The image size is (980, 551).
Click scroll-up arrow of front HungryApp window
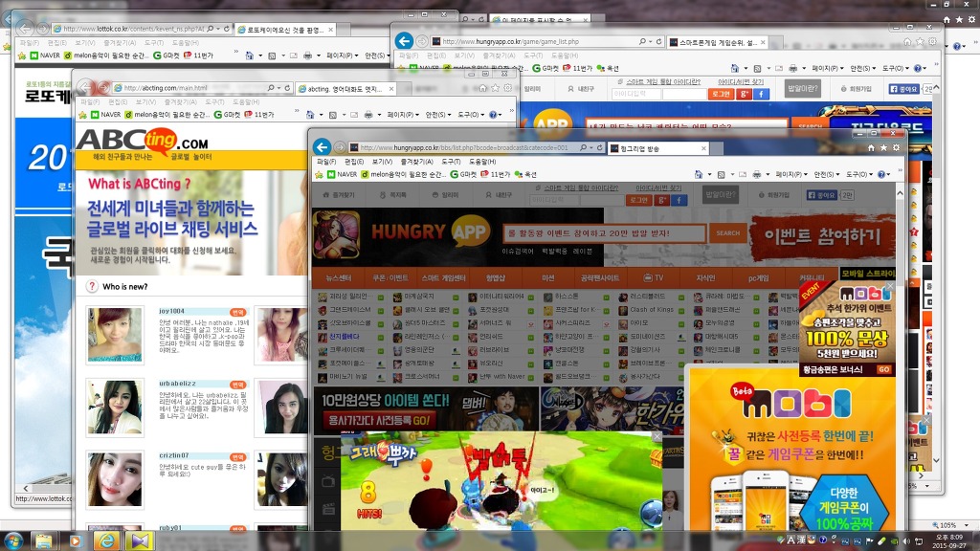click(900, 192)
